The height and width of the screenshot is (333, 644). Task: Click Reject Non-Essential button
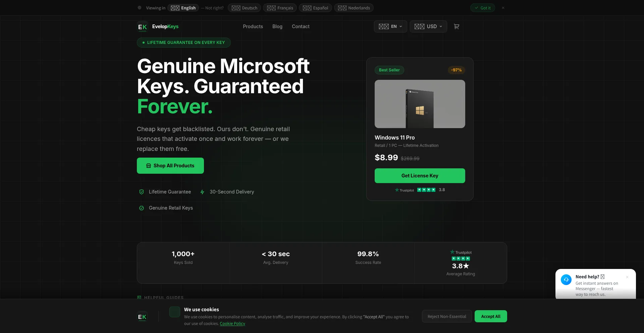click(447, 316)
